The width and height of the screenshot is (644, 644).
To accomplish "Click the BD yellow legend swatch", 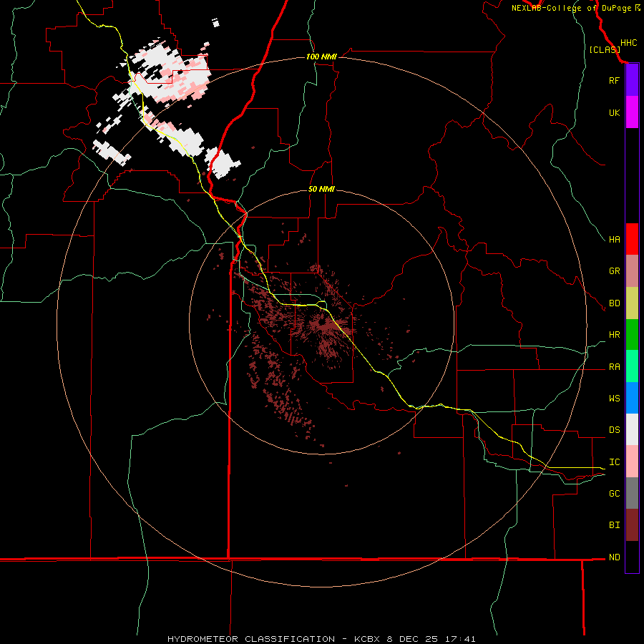I will pyautogui.click(x=632, y=303).
